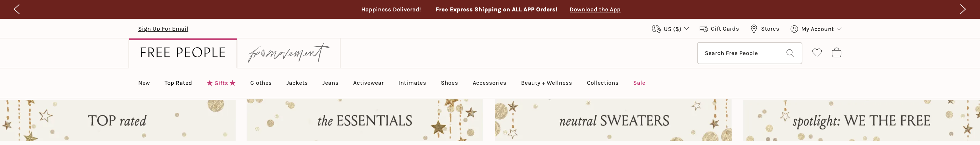This screenshot has width=980, height=145.
Task: Open the shopping bag icon
Action: point(836,53)
